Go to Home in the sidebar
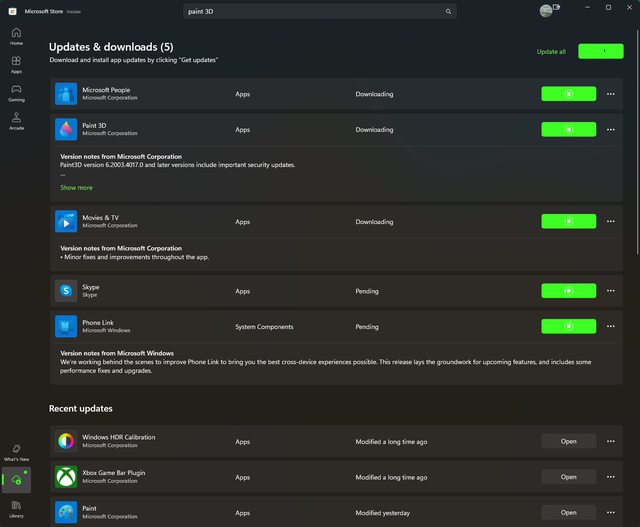Screen dimensions: 640x527 [16, 36]
